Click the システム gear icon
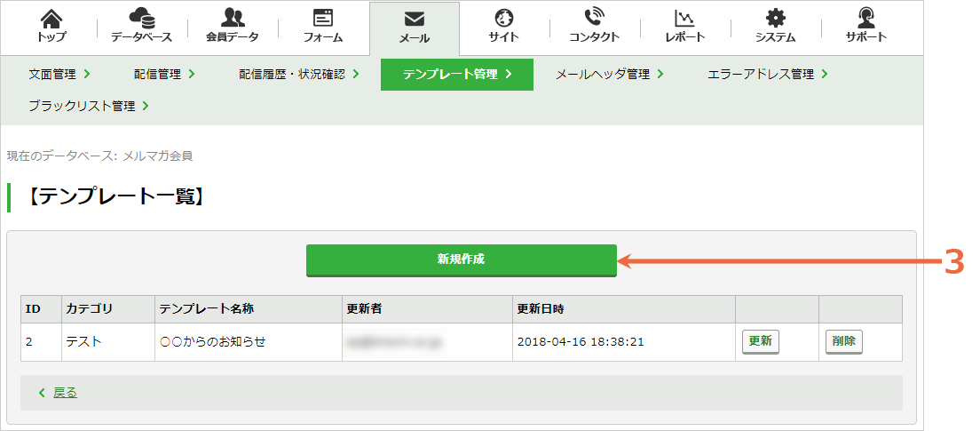 (776, 18)
